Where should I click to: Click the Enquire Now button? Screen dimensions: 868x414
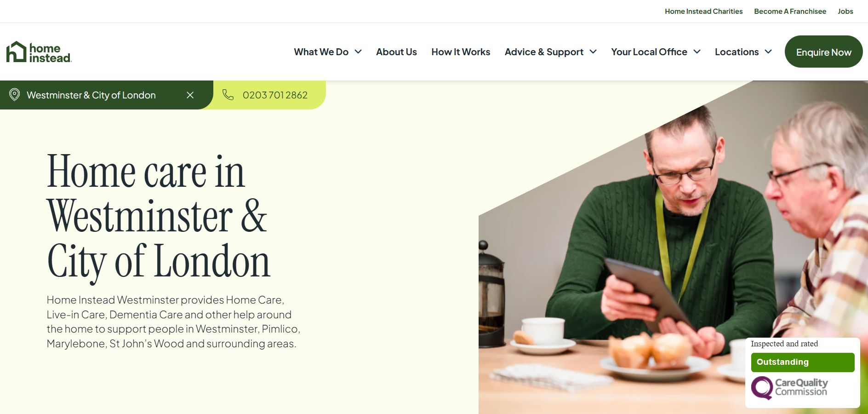pos(823,52)
